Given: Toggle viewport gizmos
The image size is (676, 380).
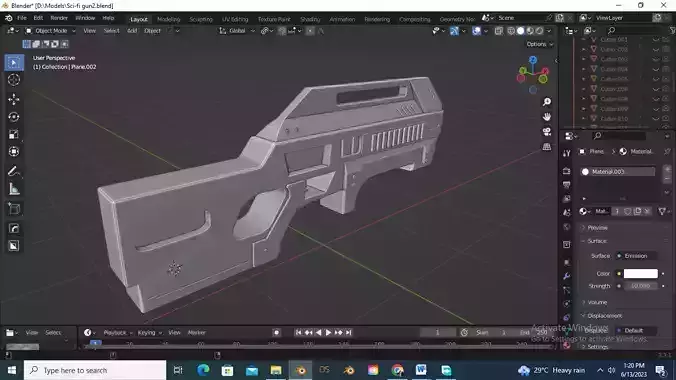Looking at the screenshot, I should [454, 31].
